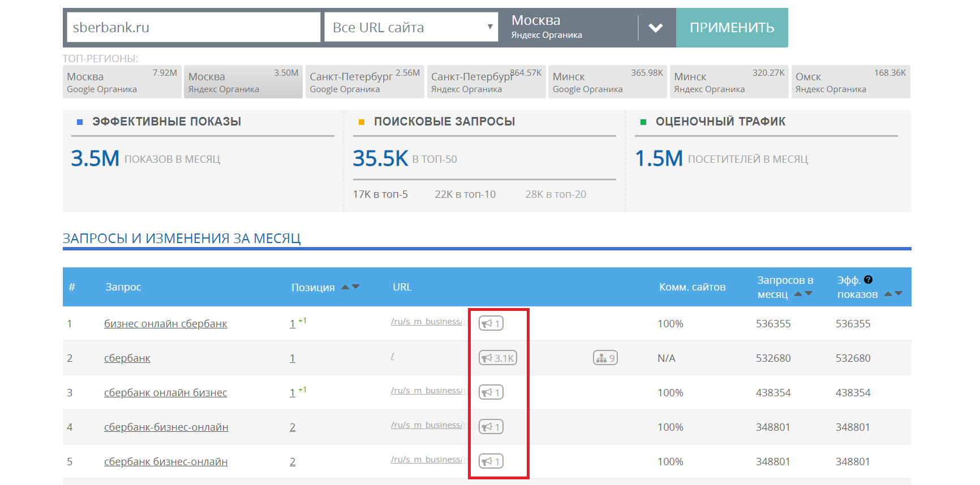The image size is (980, 485).
Task: Sort 'Запросов в месяц' descending with down arrow
Action: click(809, 294)
